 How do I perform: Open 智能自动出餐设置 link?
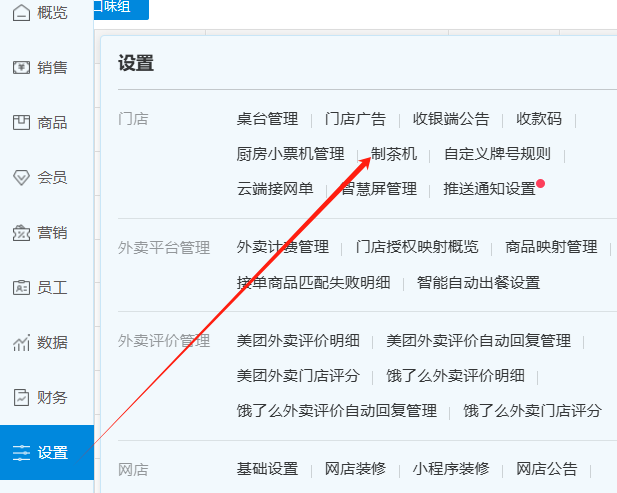point(478,283)
